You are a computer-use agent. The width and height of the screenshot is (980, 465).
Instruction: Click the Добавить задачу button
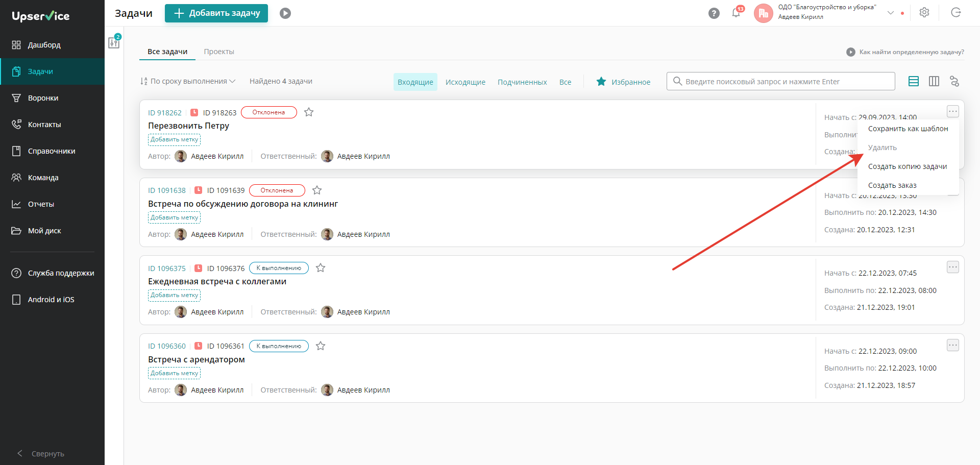pos(216,13)
